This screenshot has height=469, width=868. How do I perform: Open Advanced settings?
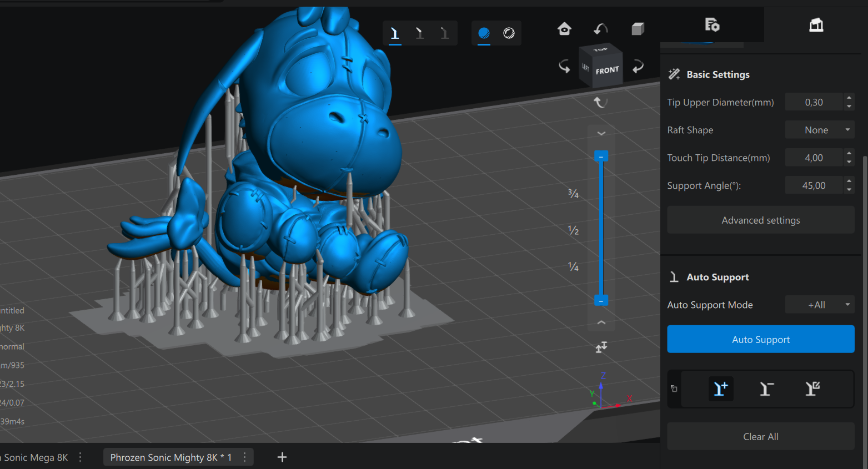(761, 220)
